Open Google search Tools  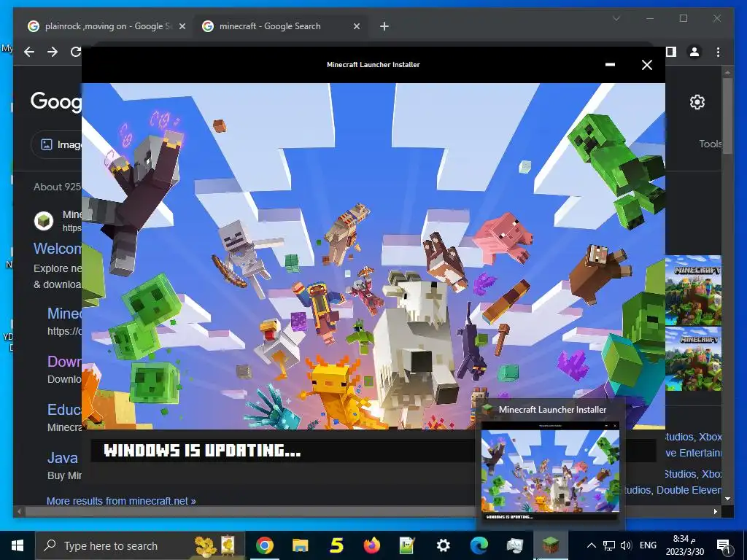[711, 144]
